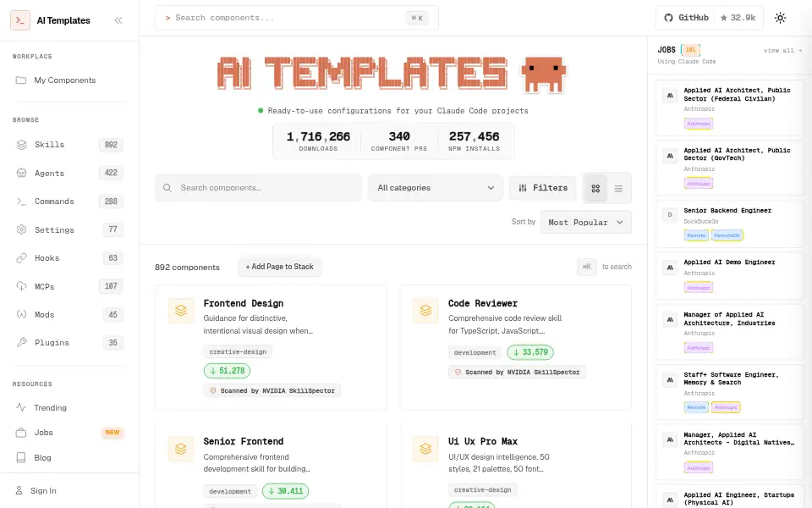Open the Plugins section in sidebar
Screen dimensions: 812x508
69,342
